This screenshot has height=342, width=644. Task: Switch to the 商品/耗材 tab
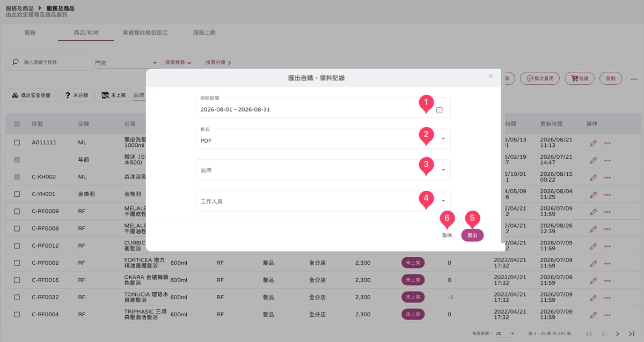point(86,33)
